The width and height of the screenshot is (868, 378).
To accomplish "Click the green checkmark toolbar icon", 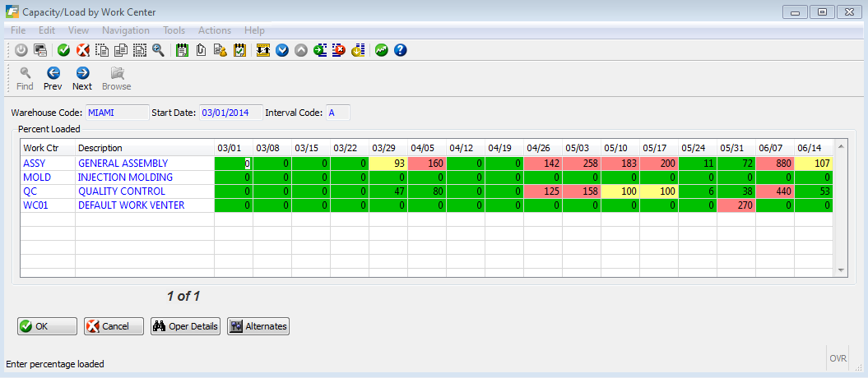I will coord(63,50).
